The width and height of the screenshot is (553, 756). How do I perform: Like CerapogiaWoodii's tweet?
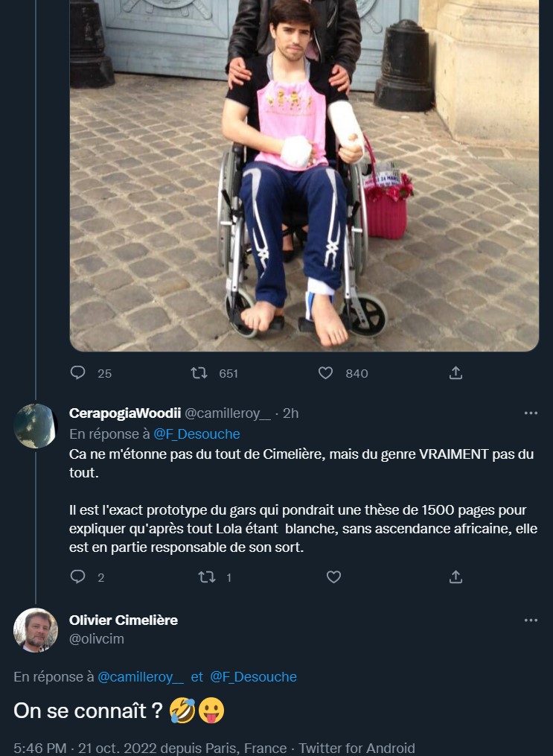333,577
